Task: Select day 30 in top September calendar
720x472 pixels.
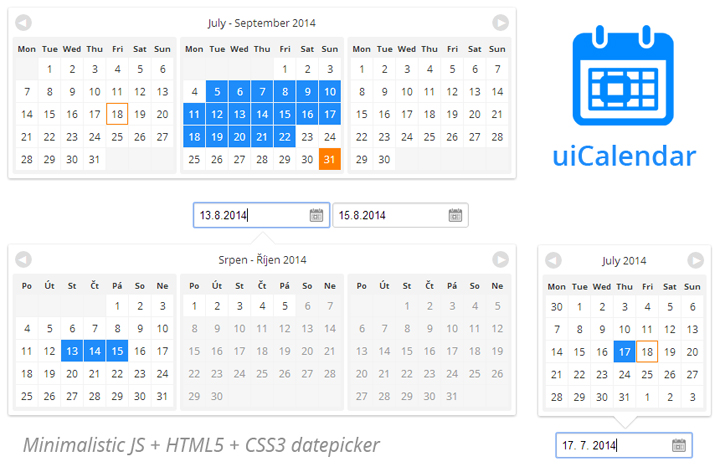Action: [384, 159]
